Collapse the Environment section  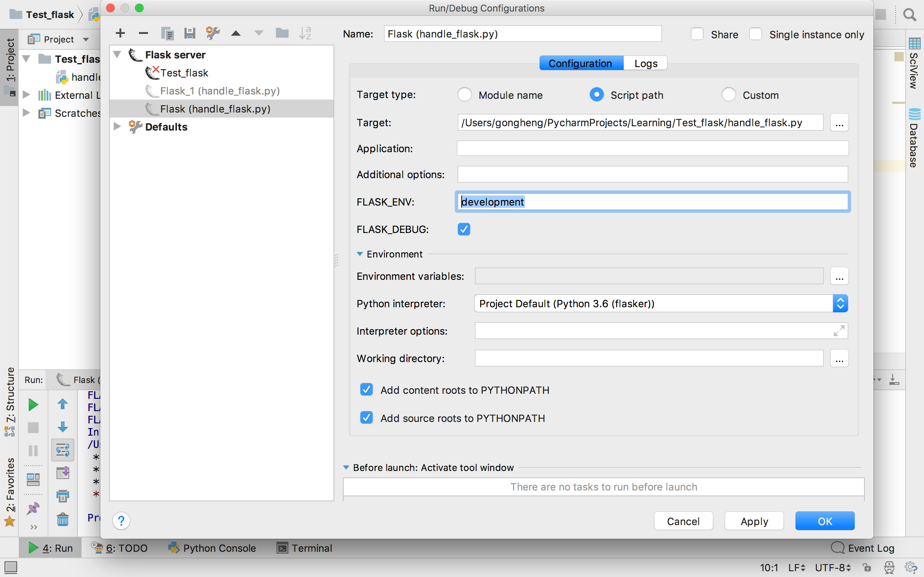coord(359,254)
